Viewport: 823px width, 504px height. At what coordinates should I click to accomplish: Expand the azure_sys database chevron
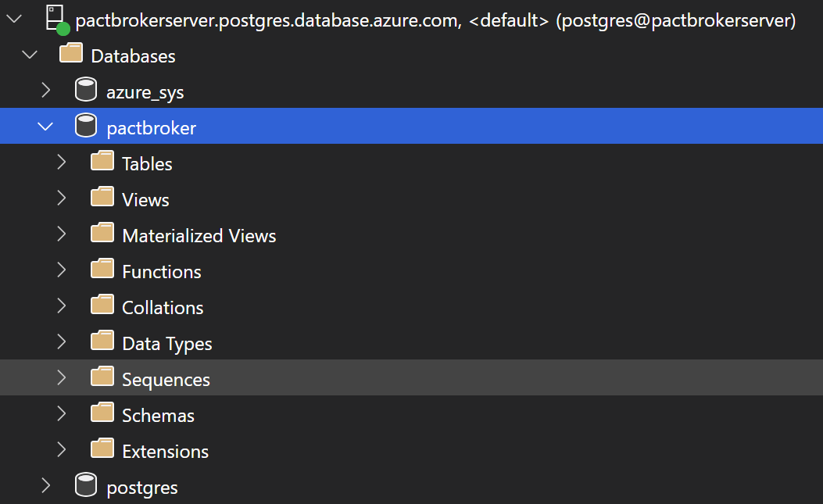click(x=46, y=91)
